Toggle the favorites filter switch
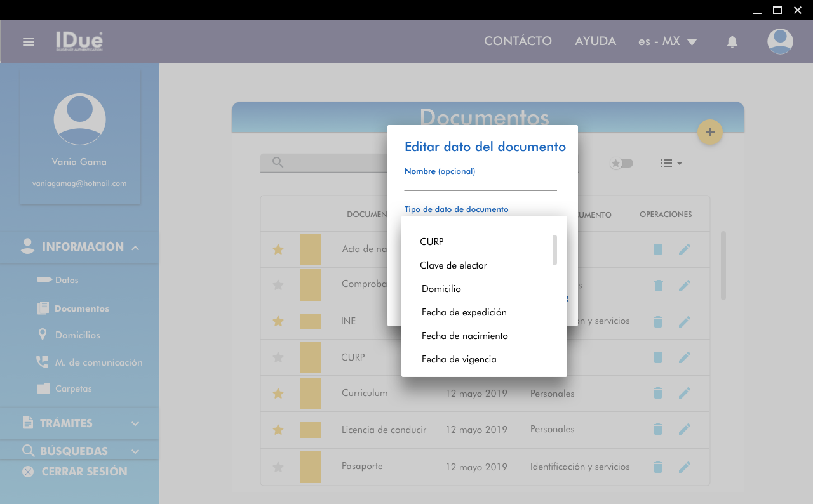This screenshot has height=504, width=813. point(621,163)
